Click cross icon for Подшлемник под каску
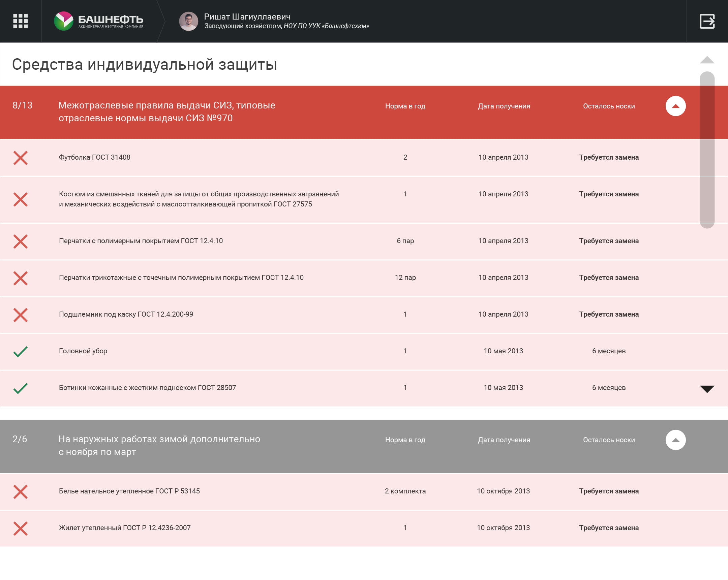 (x=20, y=315)
